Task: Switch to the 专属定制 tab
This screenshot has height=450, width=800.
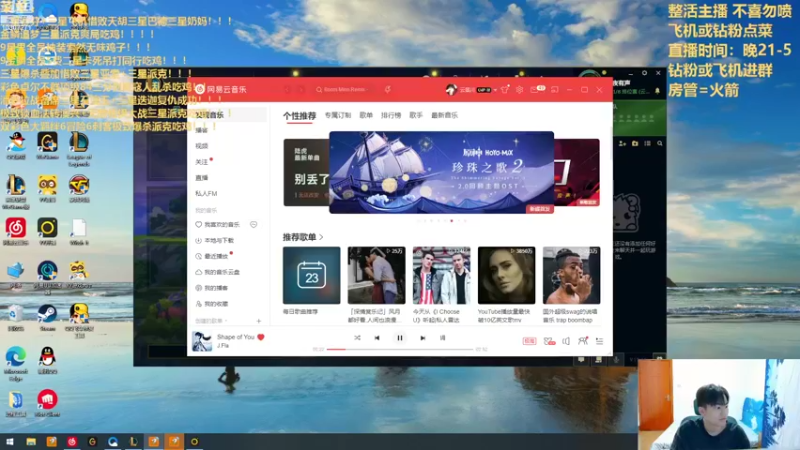Action: tap(338, 115)
